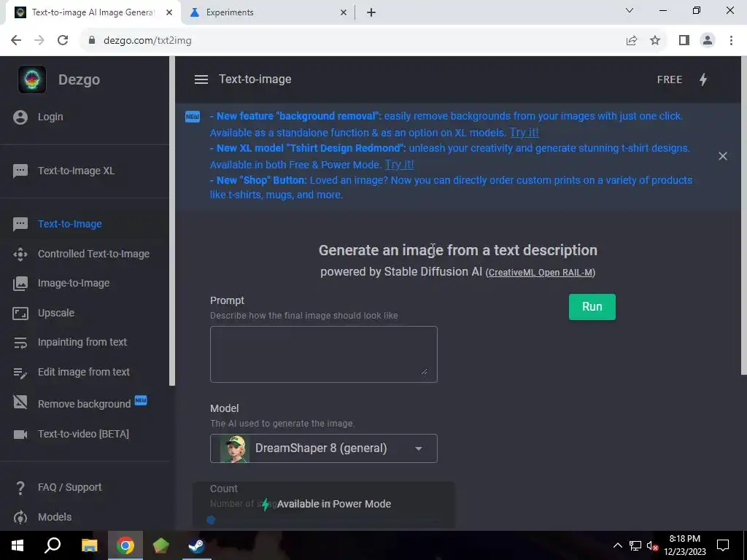
Task: Click the 'Available in Power Mode' text
Action: (x=334, y=505)
